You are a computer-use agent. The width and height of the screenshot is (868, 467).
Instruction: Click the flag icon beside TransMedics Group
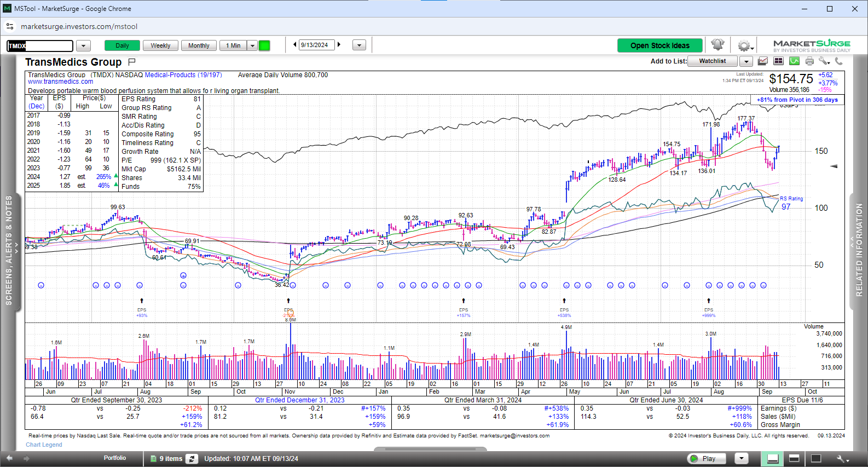(x=132, y=62)
